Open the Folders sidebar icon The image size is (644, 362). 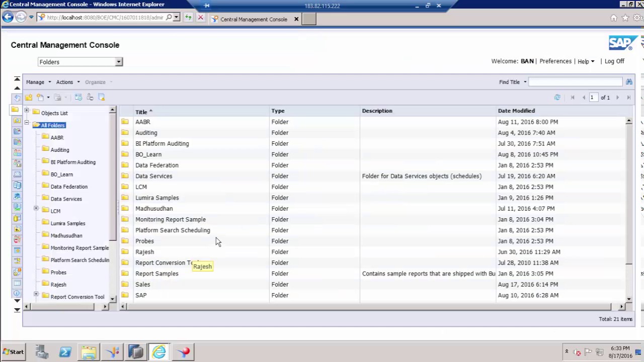click(15, 110)
